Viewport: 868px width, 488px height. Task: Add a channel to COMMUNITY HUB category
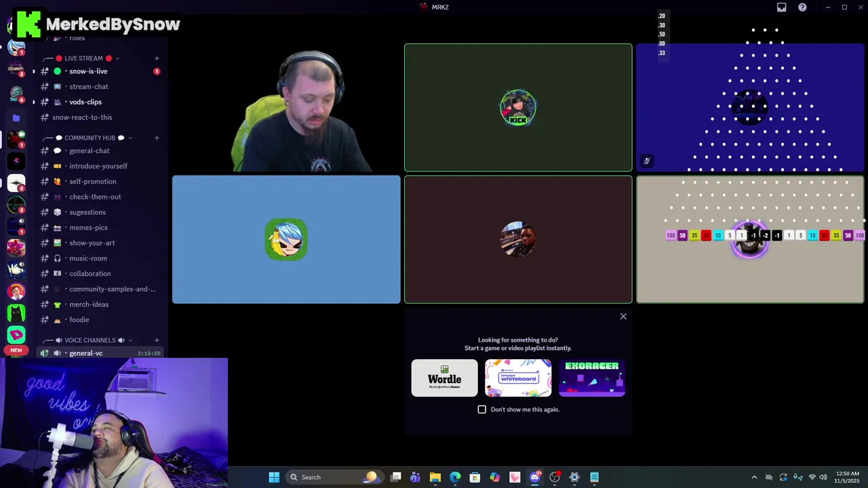point(157,138)
